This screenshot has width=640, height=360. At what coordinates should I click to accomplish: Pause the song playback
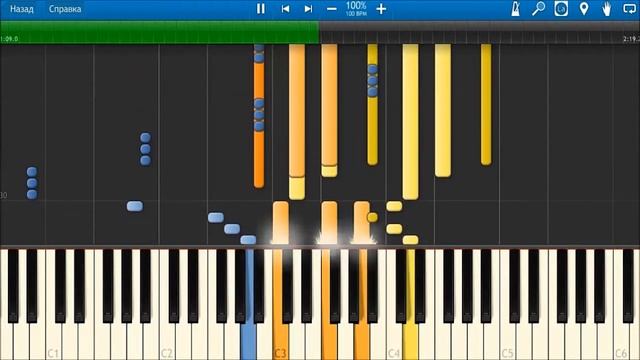(x=260, y=9)
